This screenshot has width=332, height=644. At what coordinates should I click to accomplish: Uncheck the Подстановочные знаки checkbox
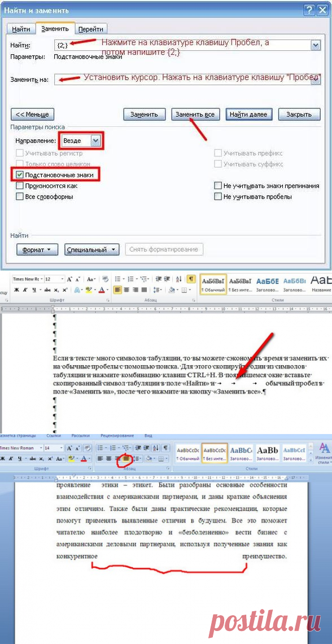coord(19,175)
